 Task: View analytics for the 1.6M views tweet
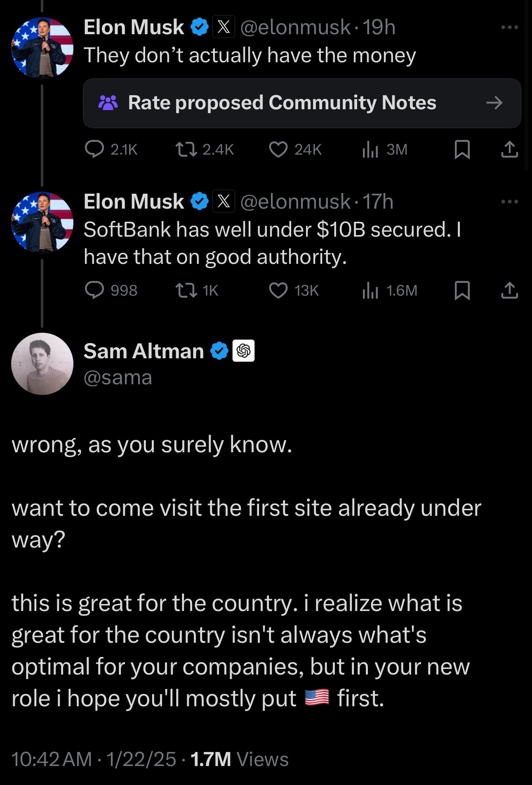[370, 290]
